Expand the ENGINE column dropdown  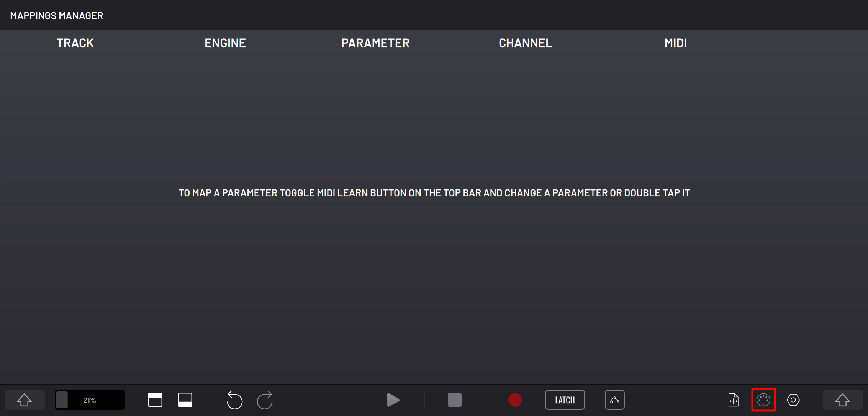tap(225, 43)
